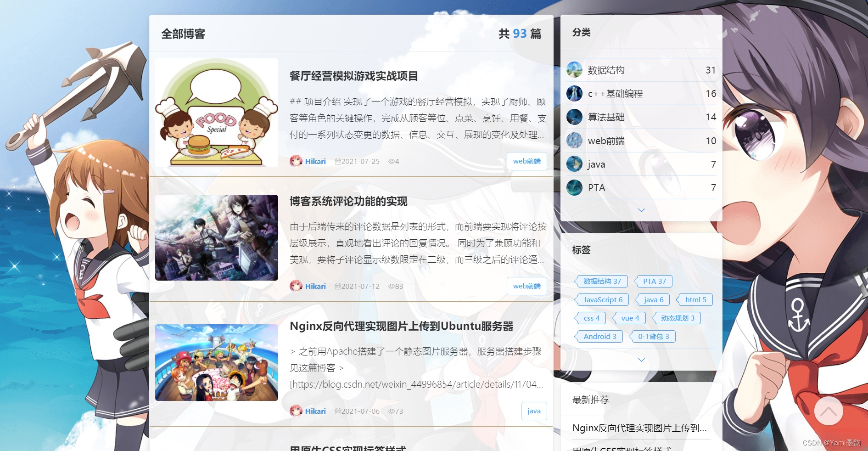This screenshot has width=868, height=451.
Task: Click the calendar icon beside 2021-07-12
Action: tap(338, 287)
